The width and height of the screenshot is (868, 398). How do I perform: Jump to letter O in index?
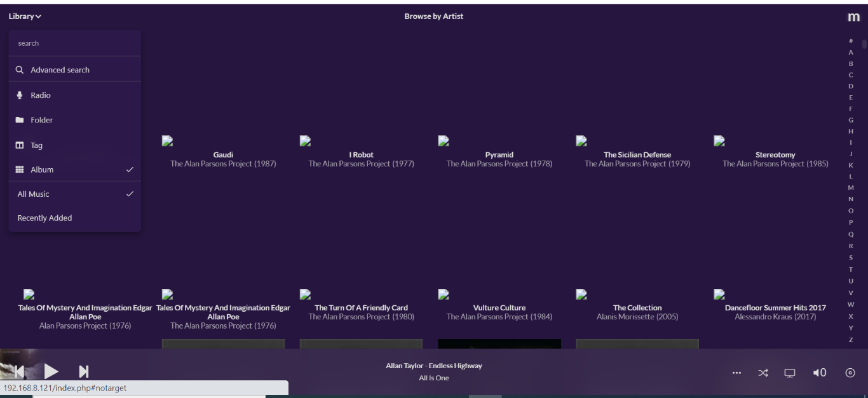pos(851,211)
